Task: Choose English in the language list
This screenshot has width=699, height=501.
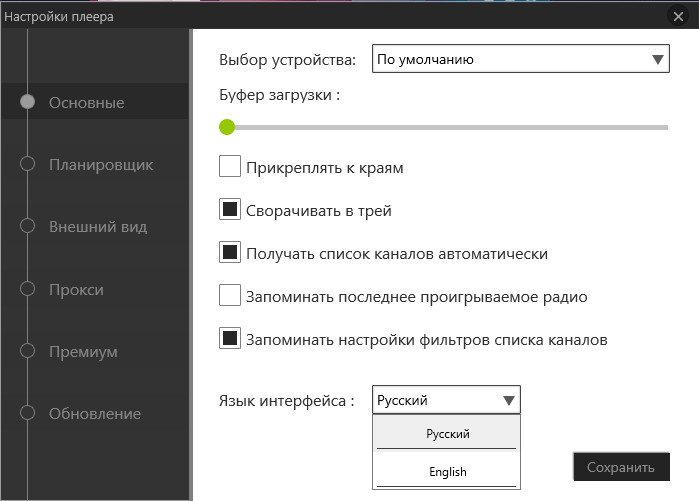Action: click(x=446, y=471)
